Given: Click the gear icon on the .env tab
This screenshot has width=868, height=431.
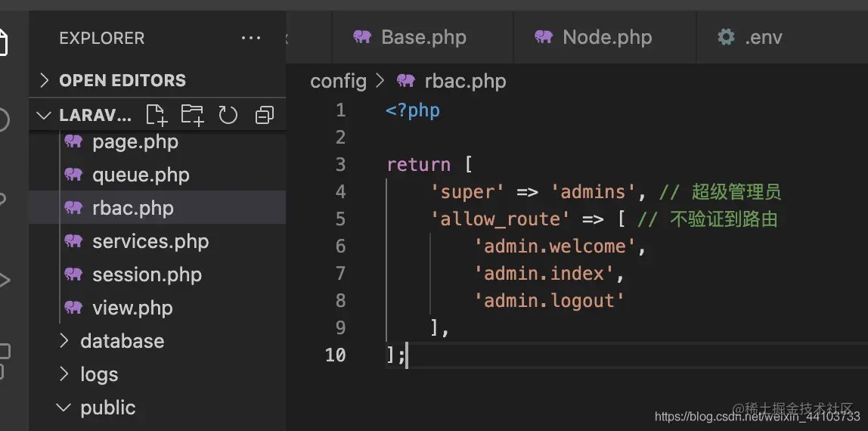Looking at the screenshot, I should click(726, 37).
